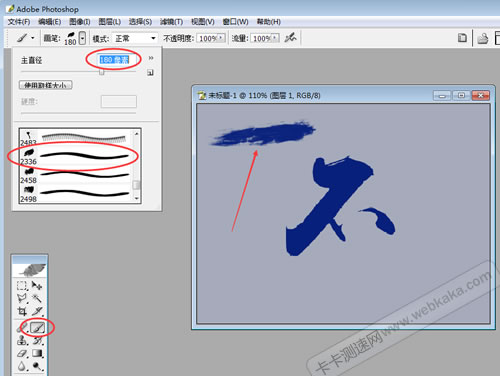Select the Polygonal Lasso tool

22,298
